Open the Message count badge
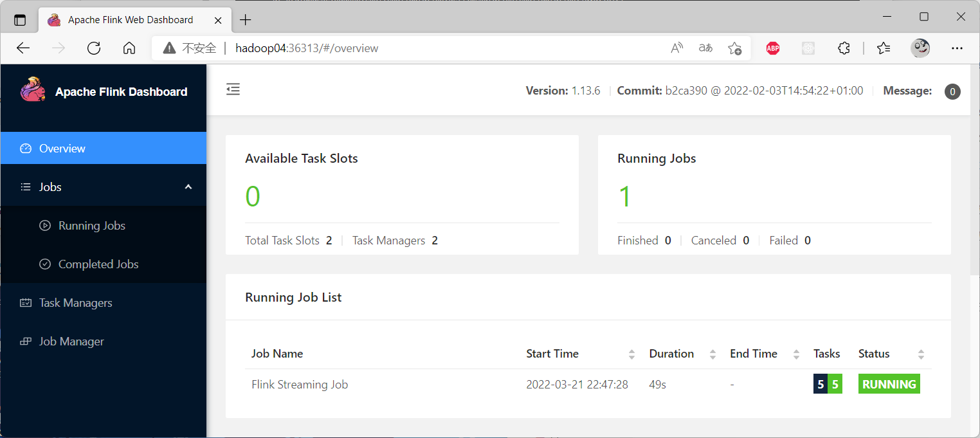Image resolution: width=980 pixels, height=438 pixels. click(x=952, y=91)
